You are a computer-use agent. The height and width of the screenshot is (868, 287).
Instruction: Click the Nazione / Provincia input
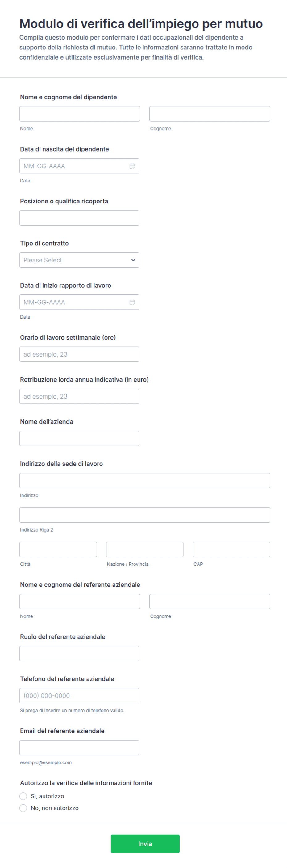[x=144, y=549]
